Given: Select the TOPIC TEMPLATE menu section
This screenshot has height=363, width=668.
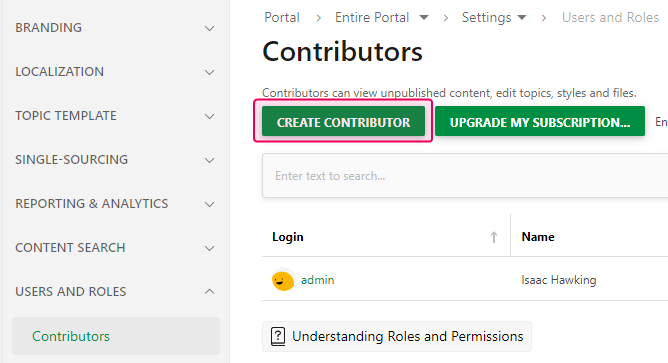Looking at the screenshot, I should (x=116, y=115).
